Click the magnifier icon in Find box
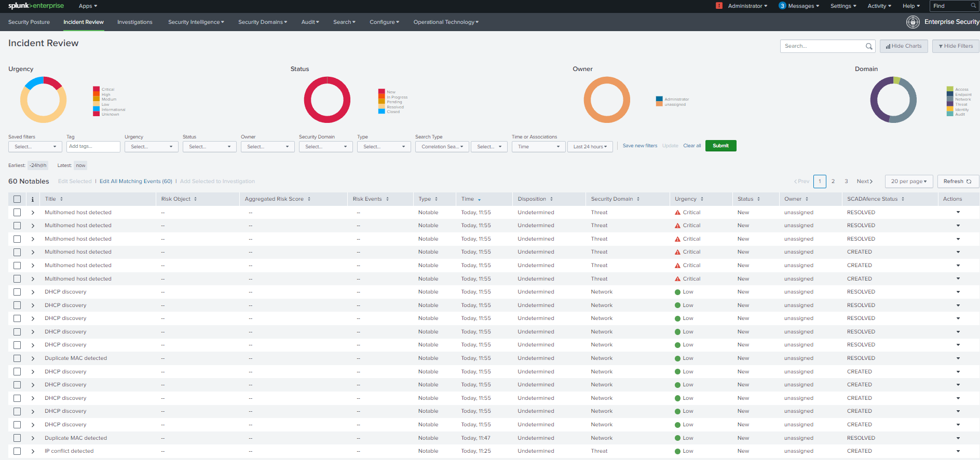Screen dimensions: 980x460 [973, 6]
